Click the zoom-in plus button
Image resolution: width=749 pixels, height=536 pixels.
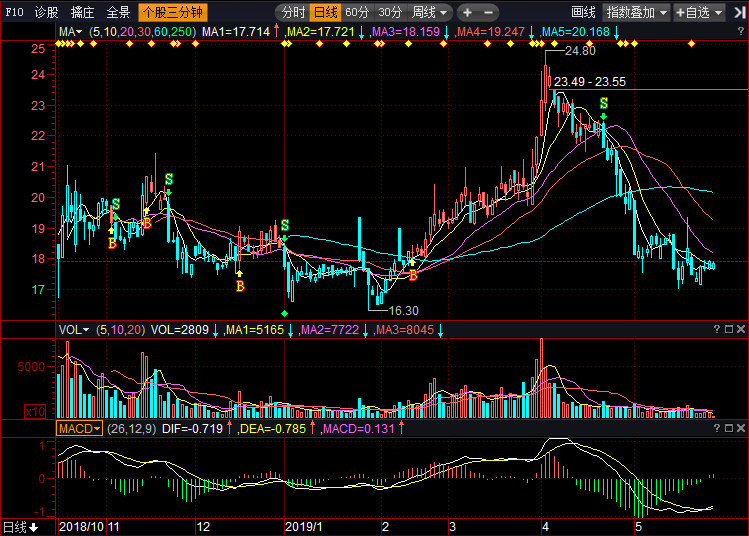(x=467, y=13)
